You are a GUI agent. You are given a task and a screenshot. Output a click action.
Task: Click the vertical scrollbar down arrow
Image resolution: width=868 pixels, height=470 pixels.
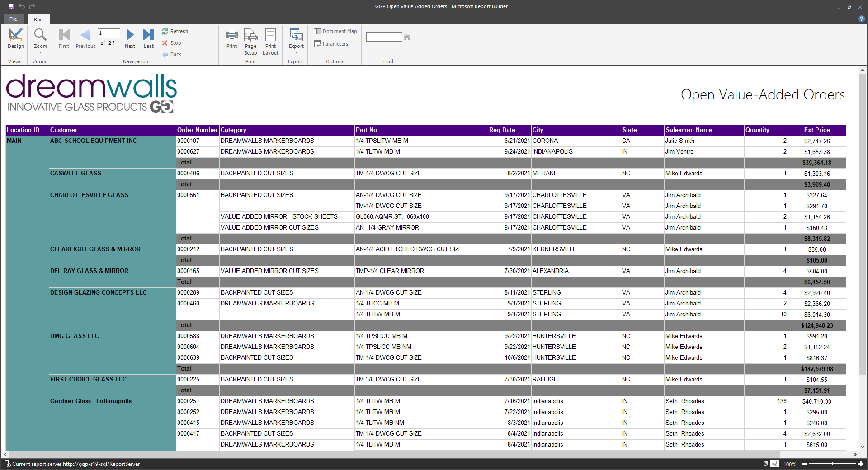(x=863, y=446)
